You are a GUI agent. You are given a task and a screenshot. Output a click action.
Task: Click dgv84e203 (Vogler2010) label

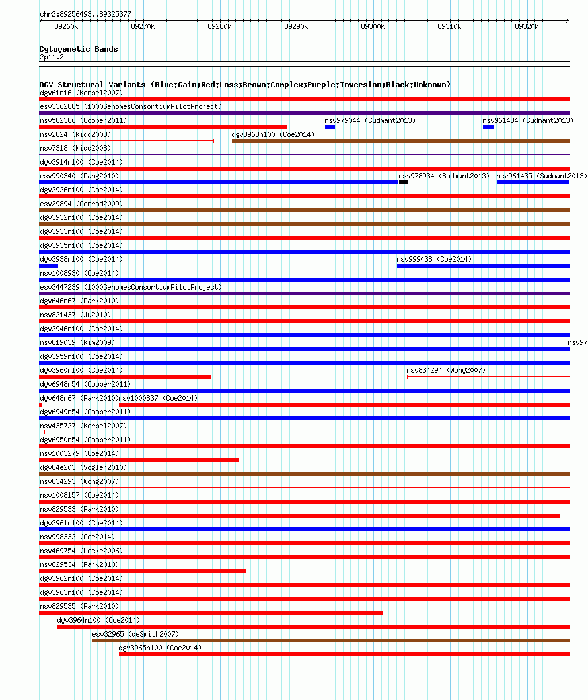click(x=83, y=467)
